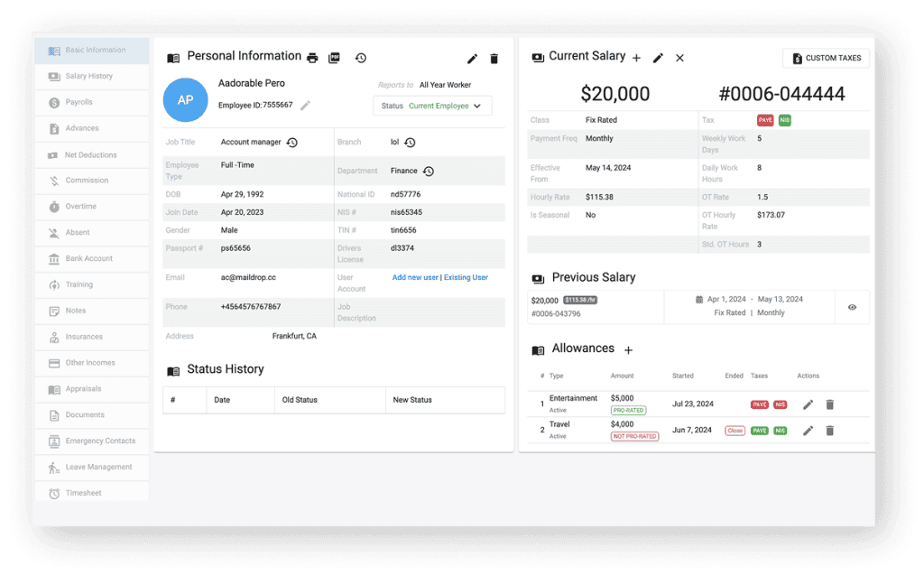Click the $20,000 current salary amount

pyautogui.click(x=615, y=94)
